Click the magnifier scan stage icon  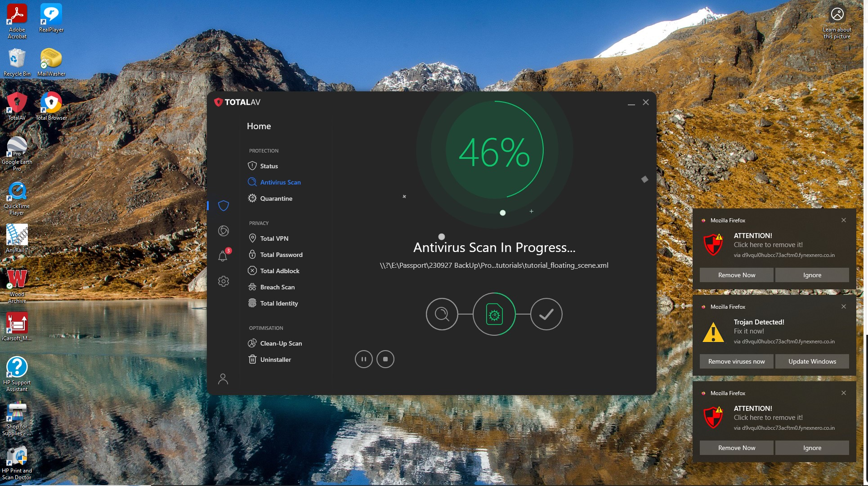(442, 314)
